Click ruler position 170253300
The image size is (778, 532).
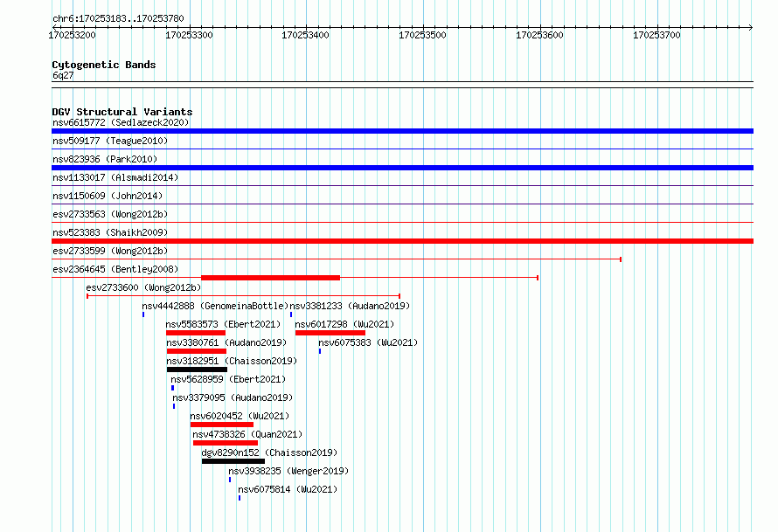(x=189, y=35)
